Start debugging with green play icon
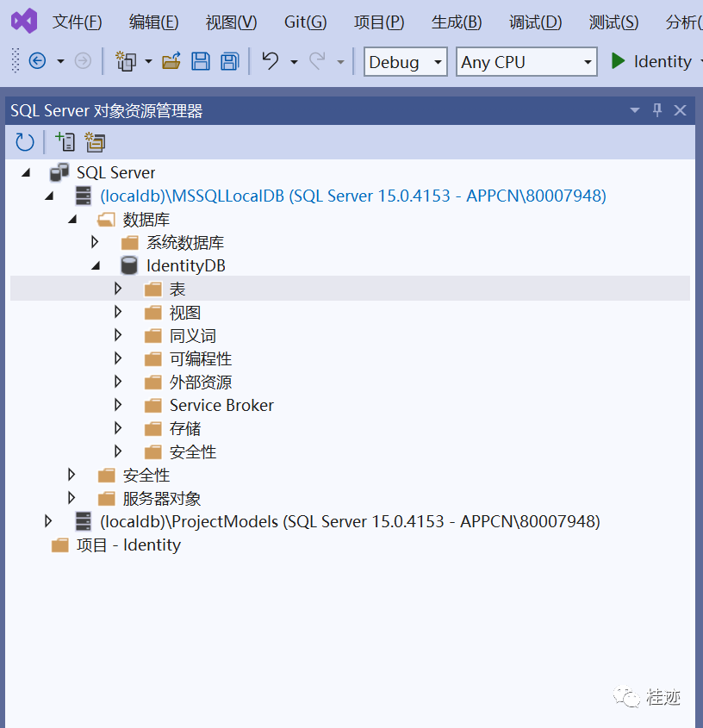Image resolution: width=703 pixels, height=728 pixels. click(x=618, y=61)
